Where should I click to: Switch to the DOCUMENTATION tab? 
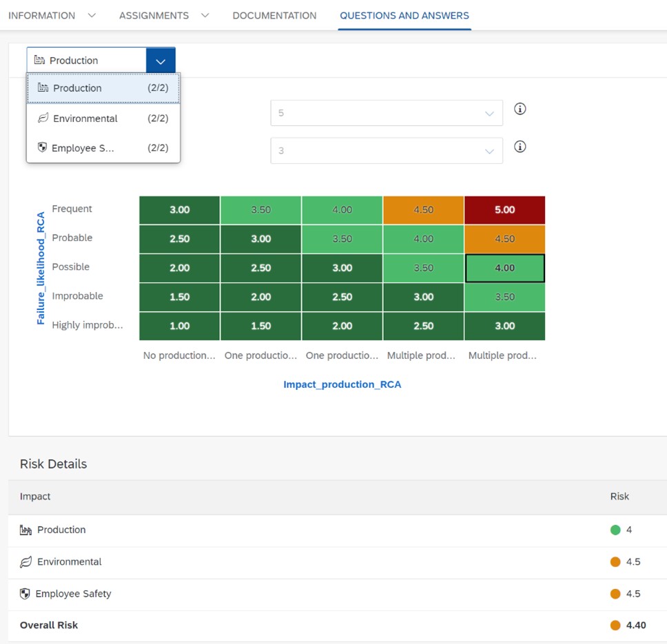[x=274, y=15]
